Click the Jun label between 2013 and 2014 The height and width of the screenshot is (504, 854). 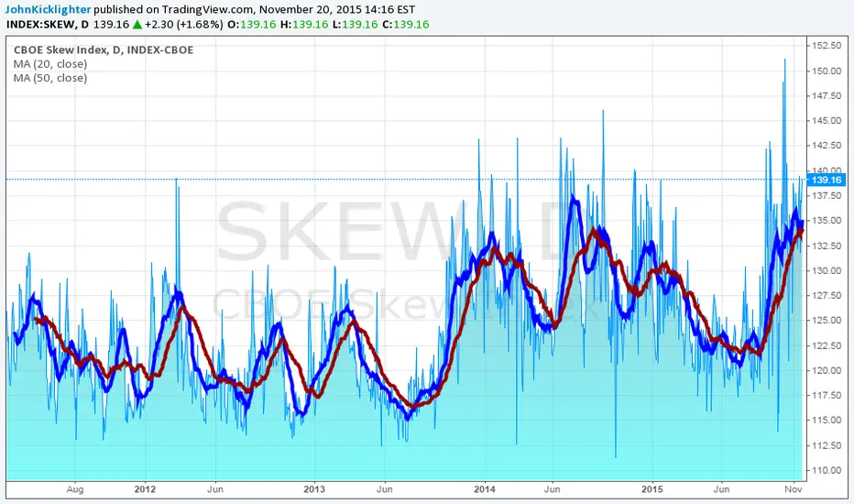click(384, 489)
